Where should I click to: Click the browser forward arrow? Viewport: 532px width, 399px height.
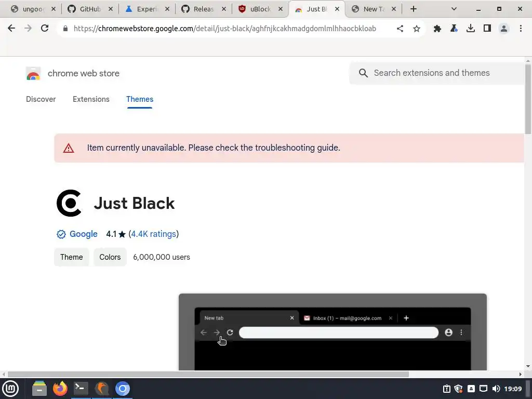coord(28,29)
